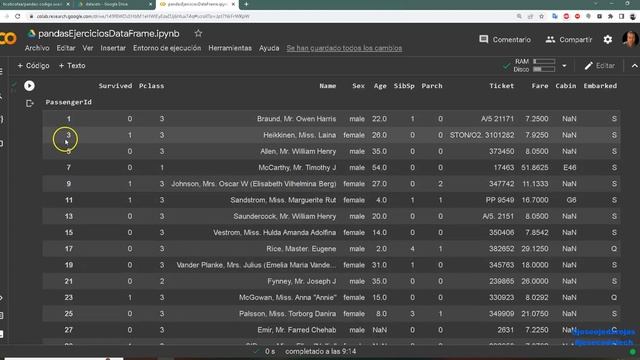Image resolution: width=640 pixels, height=360 pixels.
Task: Open the Ayuda menu
Action: tap(269, 48)
